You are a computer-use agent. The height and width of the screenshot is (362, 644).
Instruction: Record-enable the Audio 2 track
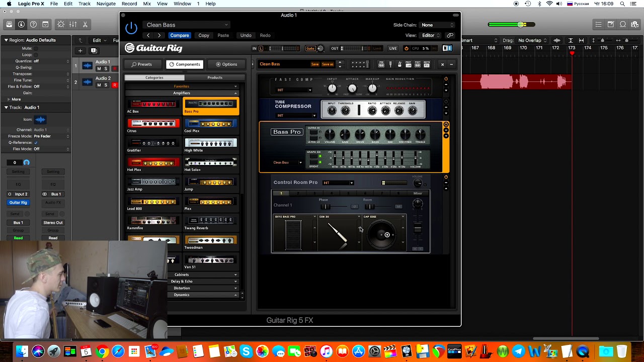pyautogui.click(x=115, y=85)
